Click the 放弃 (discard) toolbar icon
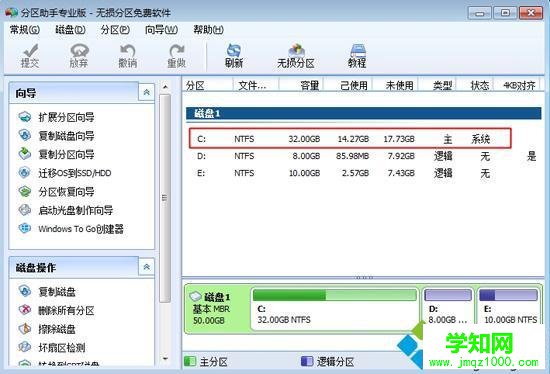Screen dimensions: 550x374 click(79, 55)
